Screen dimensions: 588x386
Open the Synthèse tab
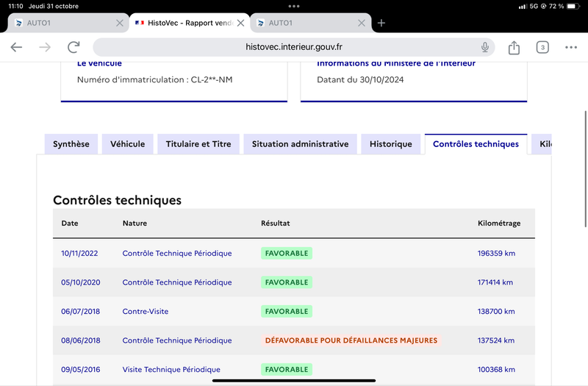[x=71, y=144]
